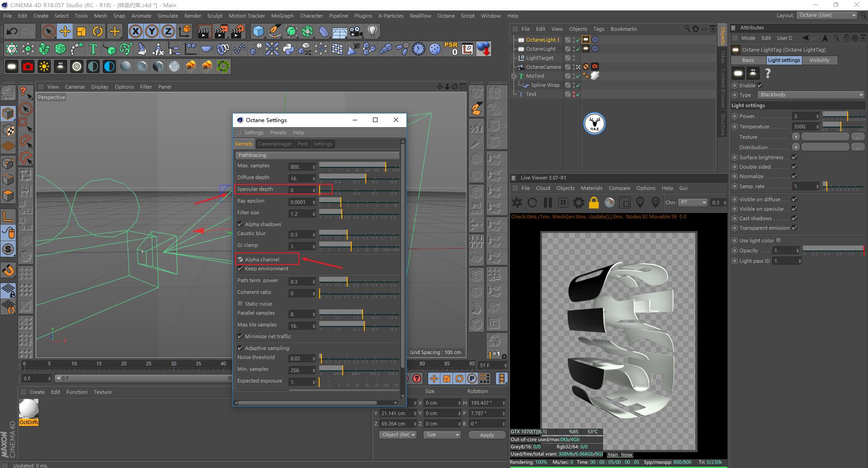The width and height of the screenshot is (868, 468).
Task: Pick focus with the F picker icon
Action: tap(640, 203)
